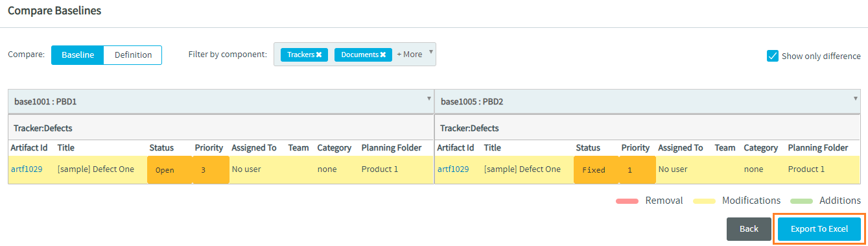Expand + More filter components
The width and height of the screenshot is (868, 246).
(x=409, y=55)
